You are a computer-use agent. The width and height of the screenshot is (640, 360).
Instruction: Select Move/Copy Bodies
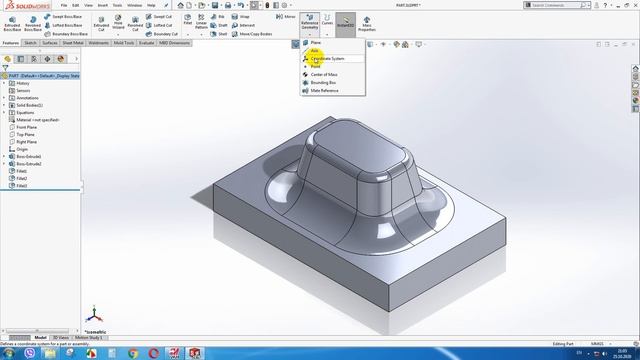click(252, 34)
